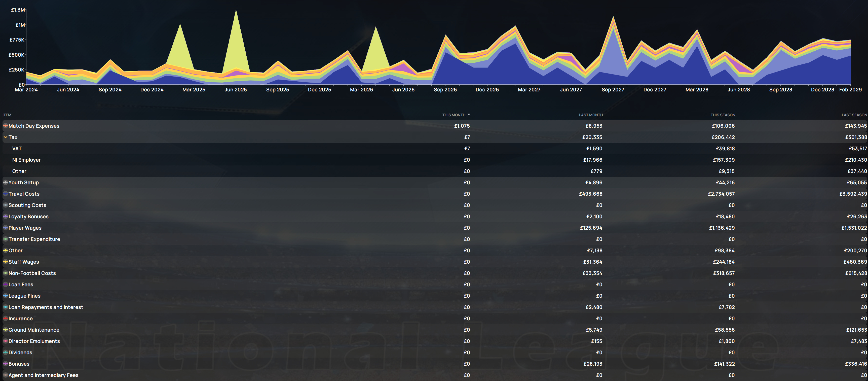Click Last Season column header
The image size is (868, 381).
[x=854, y=115]
